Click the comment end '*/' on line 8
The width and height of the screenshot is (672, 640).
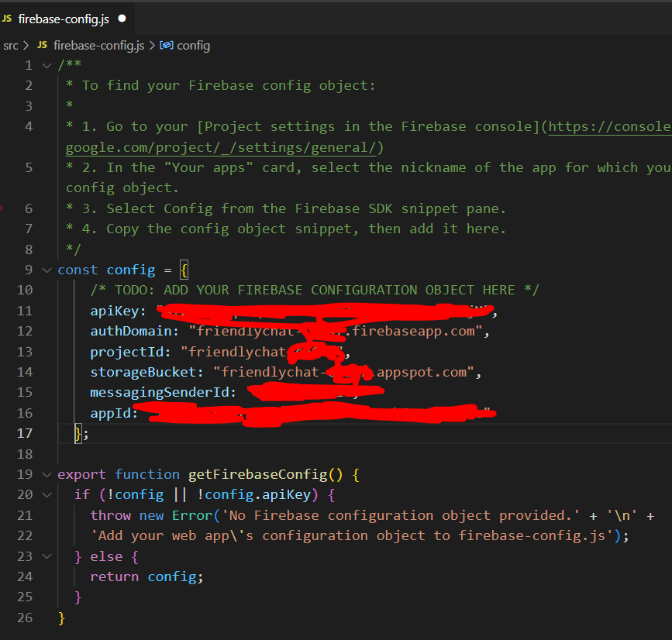(x=74, y=249)
